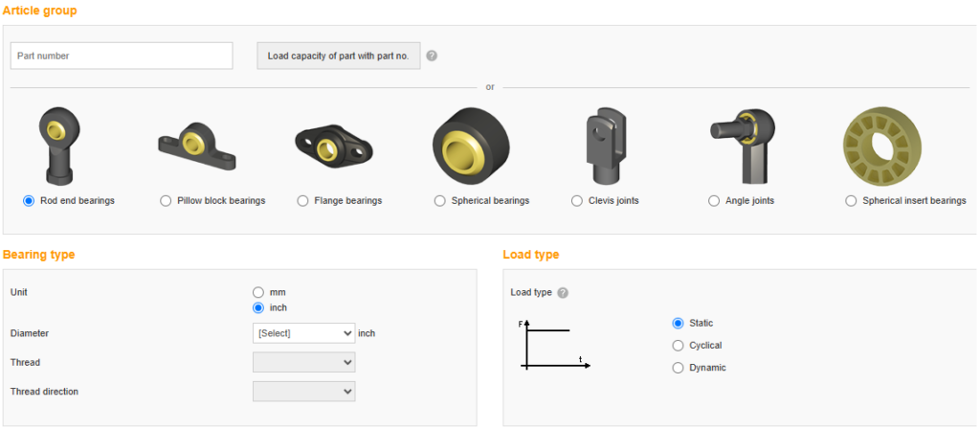The width and height of the screenshot is (980, 429).
Task: Click the flange bearing product image
Action: click(x=333, y=148)
